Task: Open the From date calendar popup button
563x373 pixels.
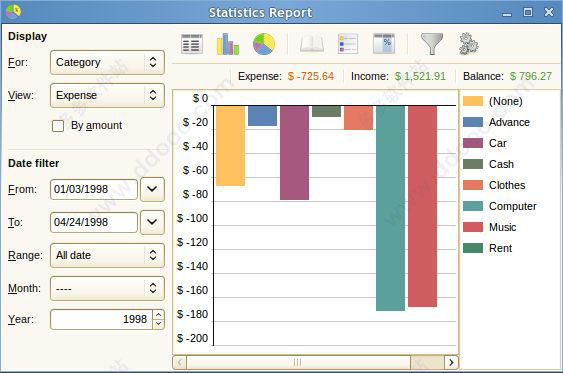Action: pos(152,189)
